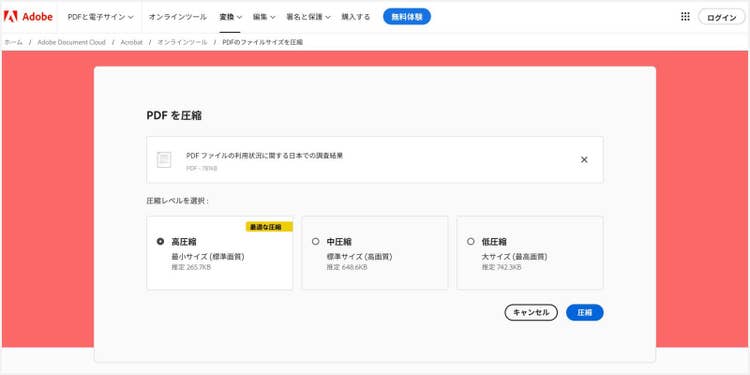This screenshot has width=750, height=375.
Task: Expand the 署名と保護 dropdown menu
Action: coord(309,17)
